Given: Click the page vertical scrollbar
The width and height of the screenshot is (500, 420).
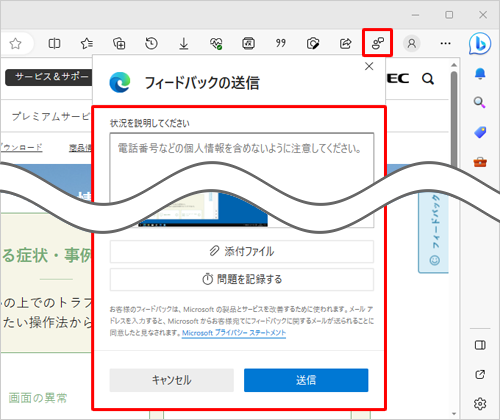Looking at the screenshot, I should pyautogui.click(x=454, y=120).
